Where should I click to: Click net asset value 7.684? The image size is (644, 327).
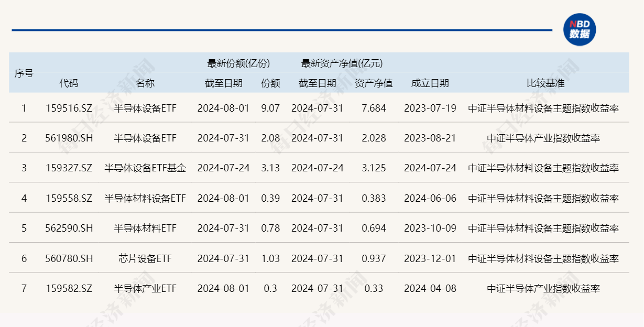374,108
